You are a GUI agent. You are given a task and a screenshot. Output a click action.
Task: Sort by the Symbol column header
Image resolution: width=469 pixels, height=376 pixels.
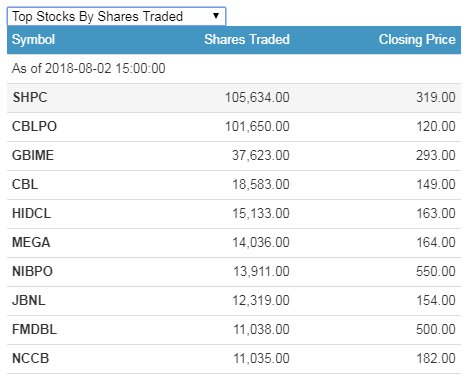click(x=33, y=39)
